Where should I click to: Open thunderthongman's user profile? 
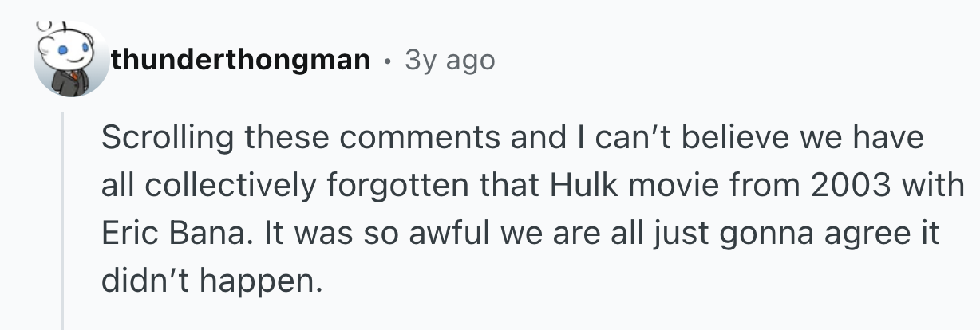(x=241, y=60)
